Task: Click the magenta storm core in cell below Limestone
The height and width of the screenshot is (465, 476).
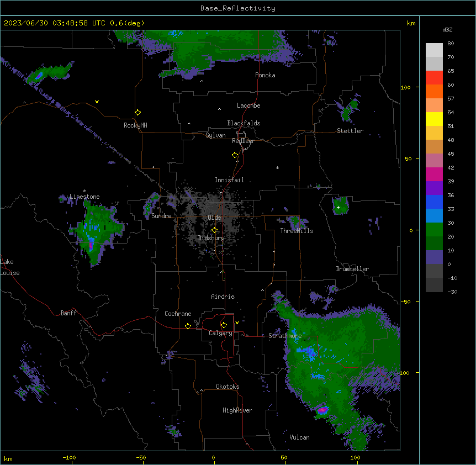Action: click(x=91, y=245)
